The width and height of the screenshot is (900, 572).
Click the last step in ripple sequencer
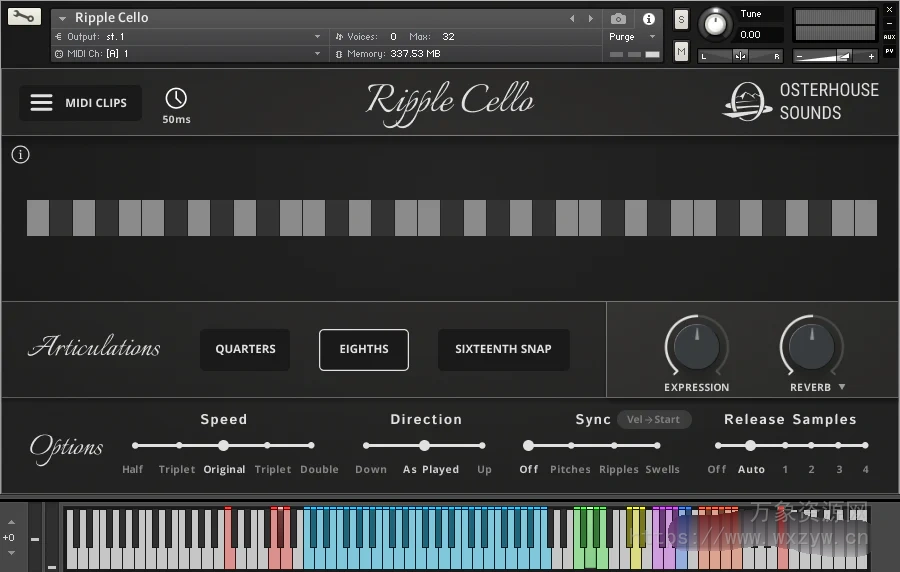pos(866,218)
